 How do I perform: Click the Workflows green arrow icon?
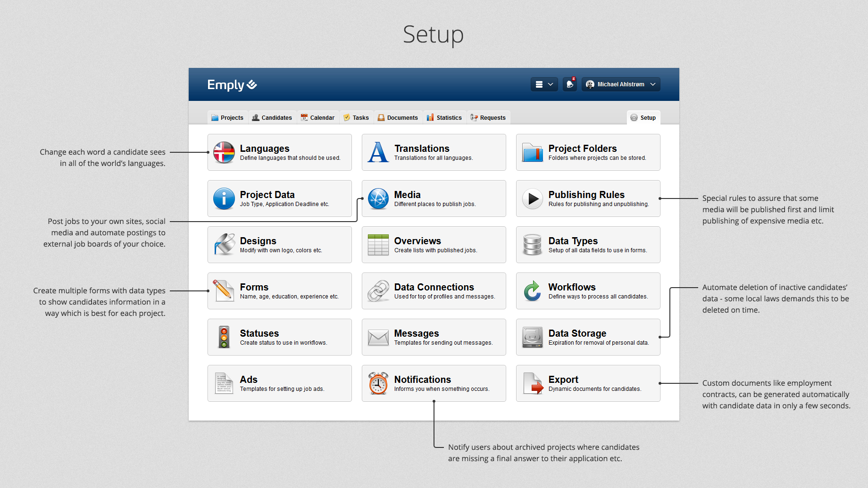pyautogui.click(x=533, y=291)
